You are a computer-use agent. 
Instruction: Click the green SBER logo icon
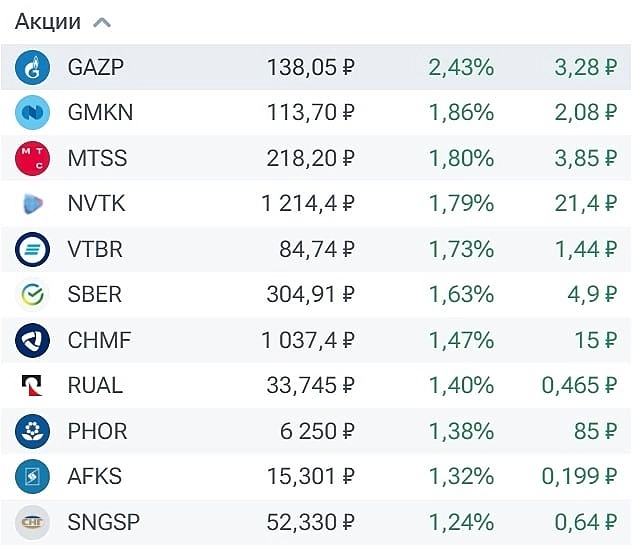[x=33, y=295]
